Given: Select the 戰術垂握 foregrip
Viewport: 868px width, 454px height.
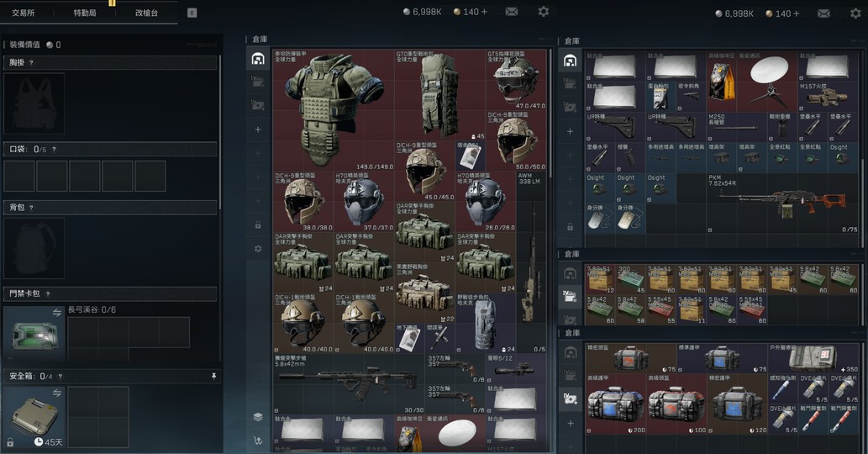Looking at the screenshot, I should pyautogui.click(x=782, y=128).
